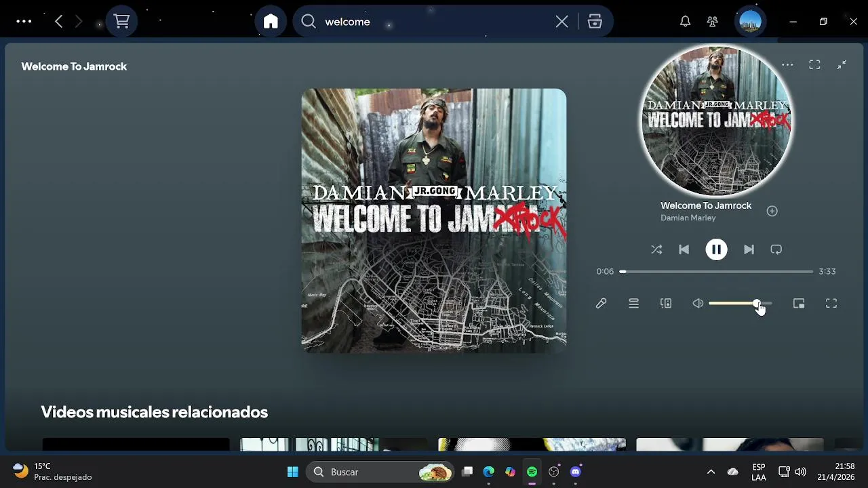Viewport: 868px width, 488px height.
Task: Toggle shuffle playback
Action: 656,249
